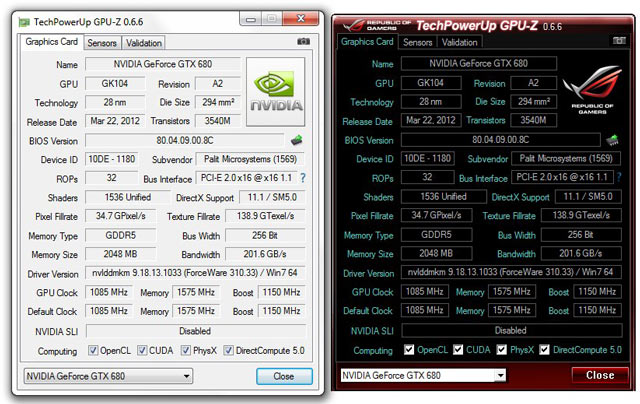
Task: Click the camera screenshot icon in the left GPU-Z window
Action: (x=303, y=41)
